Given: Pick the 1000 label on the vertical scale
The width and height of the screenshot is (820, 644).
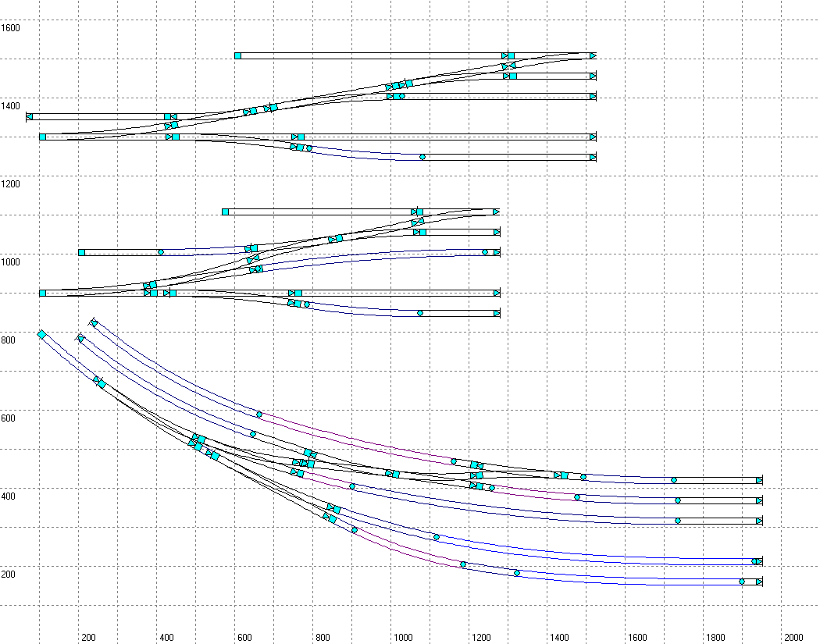Looking at the screenshot, I should 10,262.
